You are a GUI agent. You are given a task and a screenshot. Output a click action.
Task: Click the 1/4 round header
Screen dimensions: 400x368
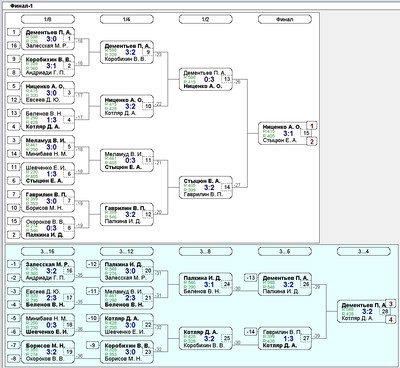click(x=127, y=19)
